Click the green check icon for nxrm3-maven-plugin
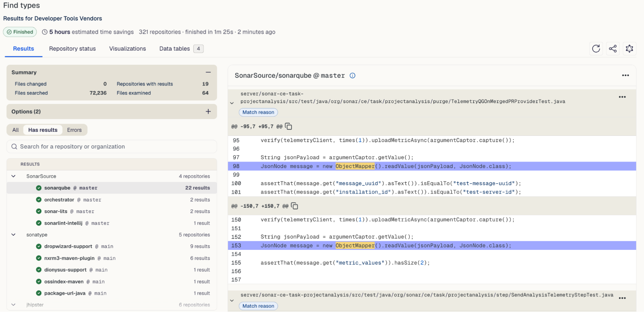This screenshot has width=644, height=312. [39, 258]
